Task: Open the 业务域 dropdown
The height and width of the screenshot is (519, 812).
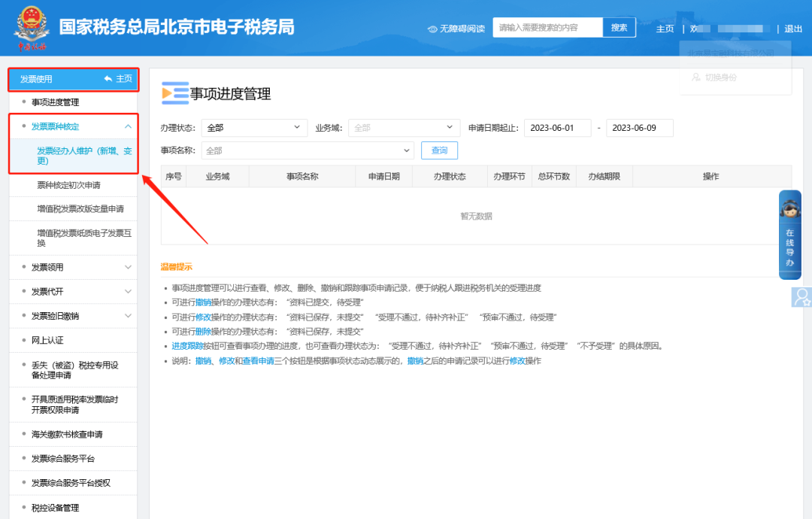Action: coord(404,128)
